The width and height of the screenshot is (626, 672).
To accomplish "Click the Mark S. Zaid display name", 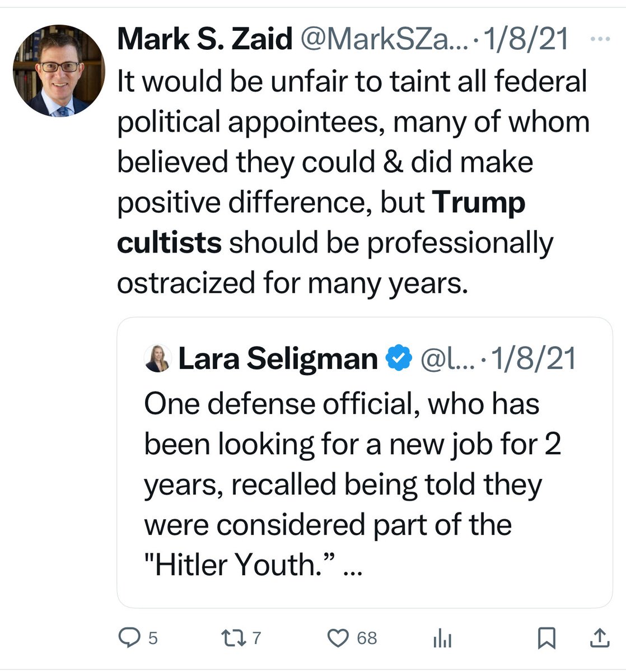I will 204,39.
